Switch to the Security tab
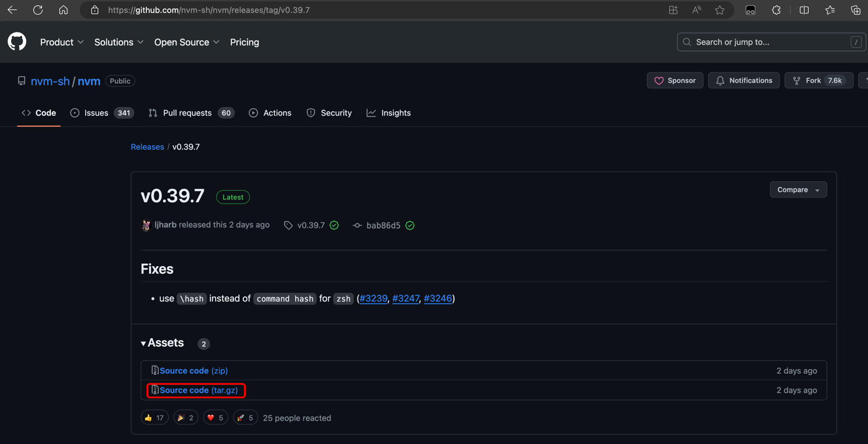868x444 pixels. pyautogui.click(x=329, y=113)
